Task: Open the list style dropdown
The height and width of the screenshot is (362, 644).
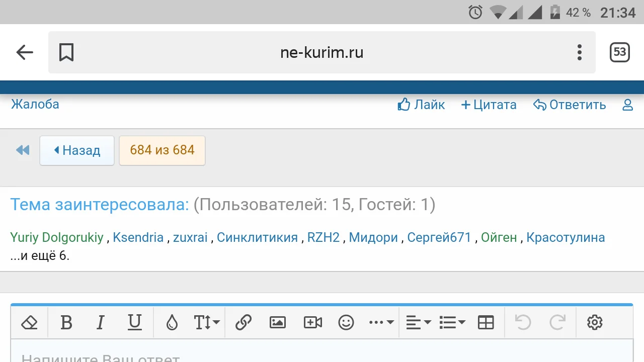Action: pos(451,322)
